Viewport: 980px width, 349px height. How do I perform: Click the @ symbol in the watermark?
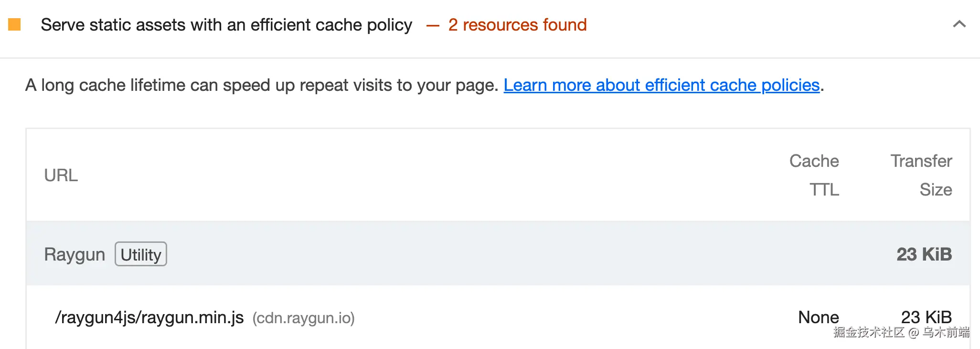[x=914, y=333]
